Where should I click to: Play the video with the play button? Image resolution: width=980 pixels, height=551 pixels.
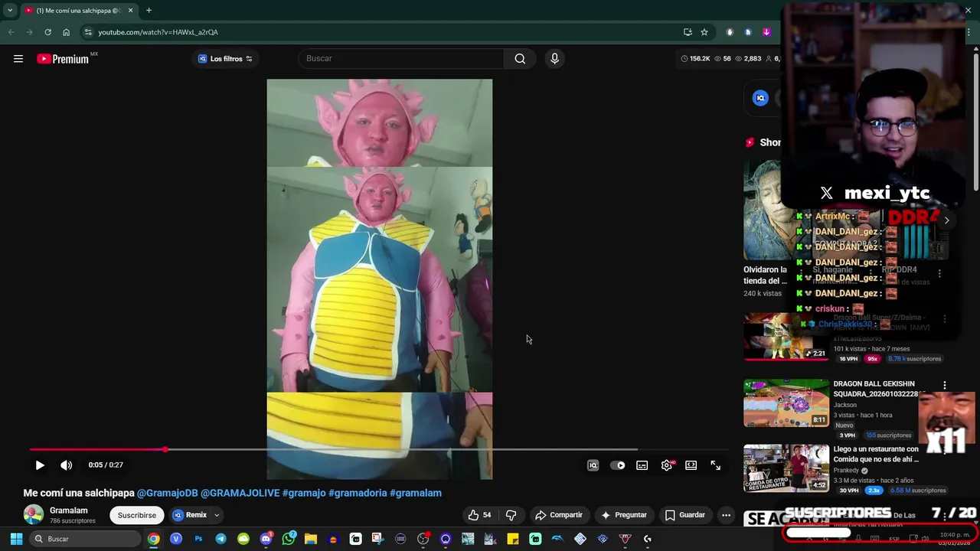pyautogui.click(x=40, y=465)
